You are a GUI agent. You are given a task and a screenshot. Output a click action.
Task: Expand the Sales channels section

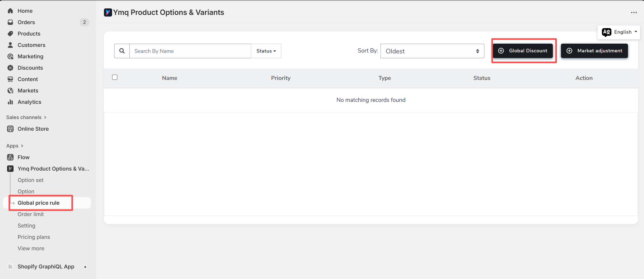26,117
